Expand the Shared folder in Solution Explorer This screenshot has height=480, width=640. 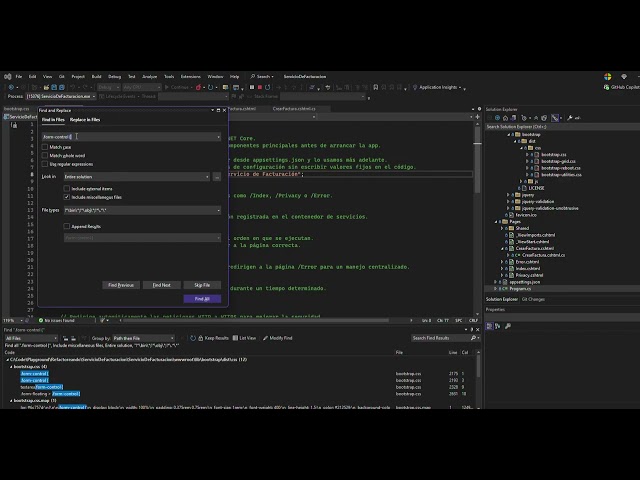click(x=502, y=229)
